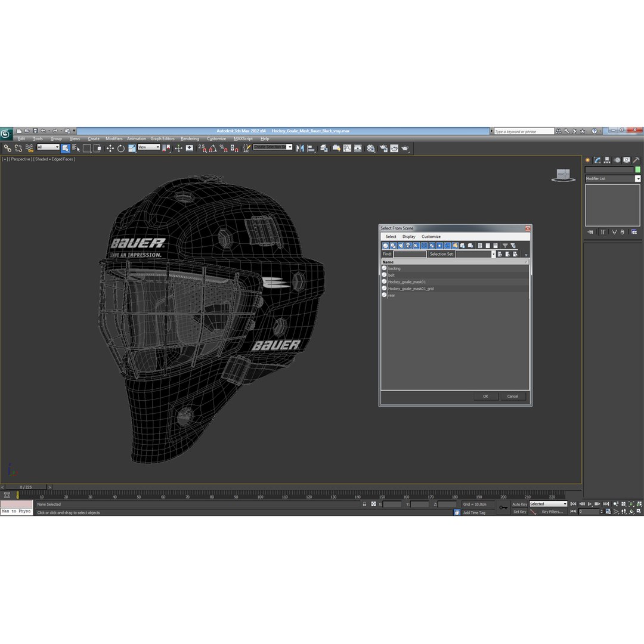644x644 pixels.
Task: Open the Render Setup dialog
Action: coord(383,148)
